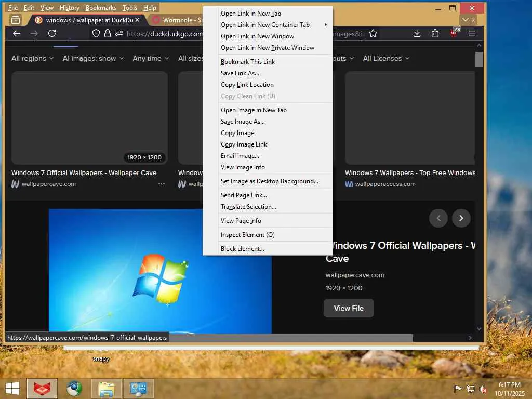
Task: Open site permissions icon in address bar
Action: tap(119, 33)
